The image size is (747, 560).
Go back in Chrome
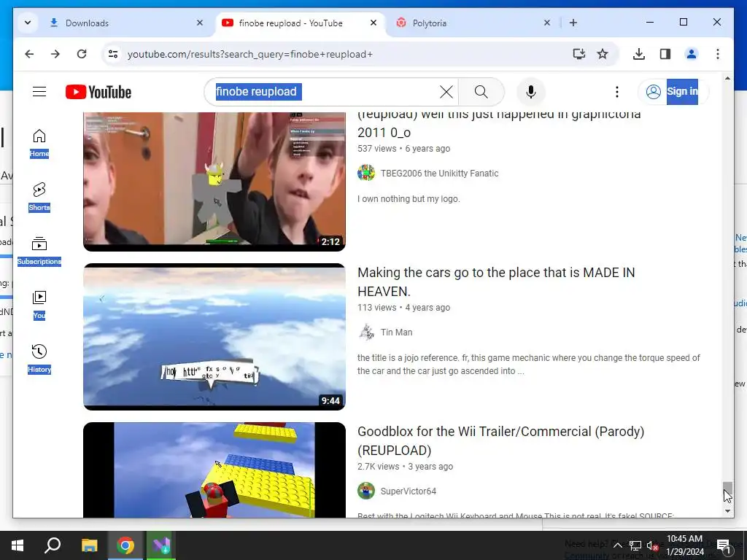(29, 54)
